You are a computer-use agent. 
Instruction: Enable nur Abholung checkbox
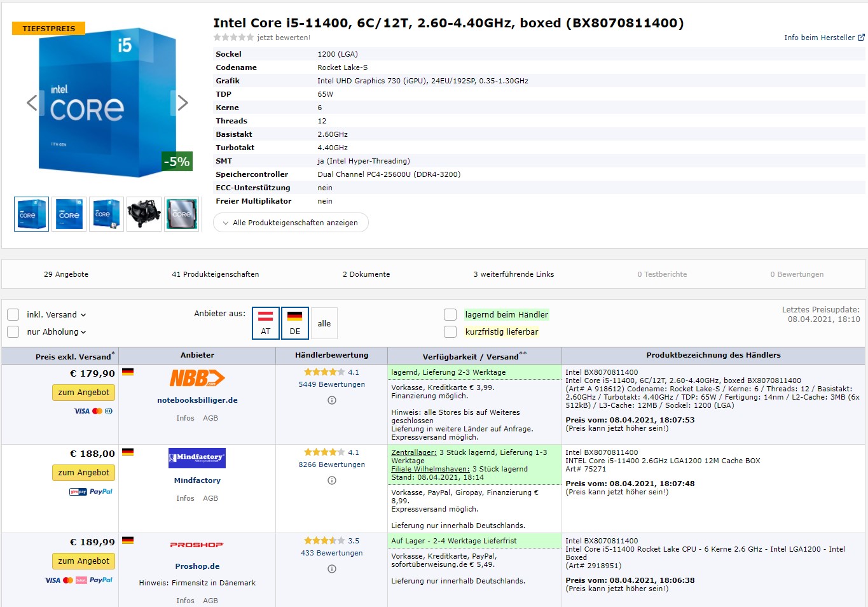[13, 332]
